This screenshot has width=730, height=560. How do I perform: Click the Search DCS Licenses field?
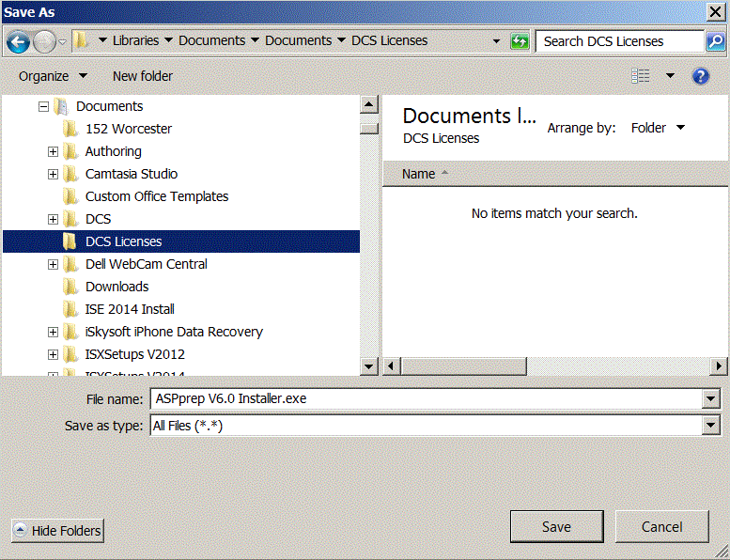pyautogui.click(x=619, y=41)
